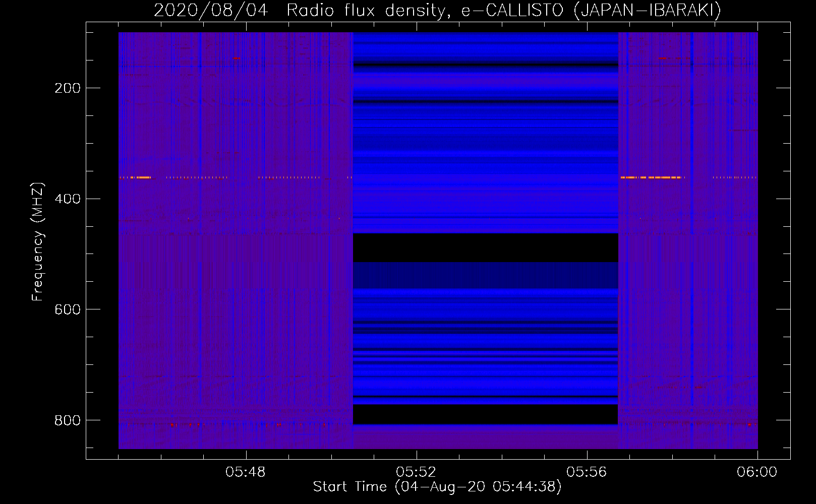
Task: Click the 'Start Time (04-Aug-20 05:44:38)' label
Action: [x=437, y=487]
